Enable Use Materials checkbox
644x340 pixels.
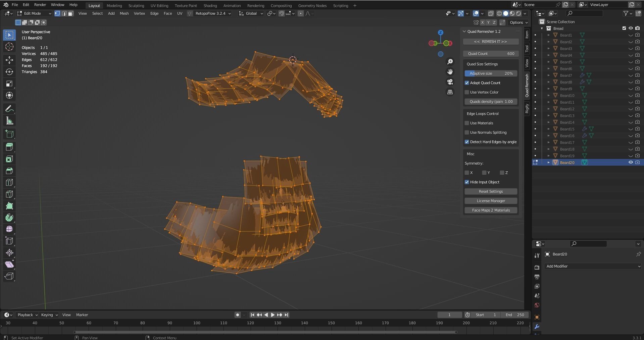[467, 123]
